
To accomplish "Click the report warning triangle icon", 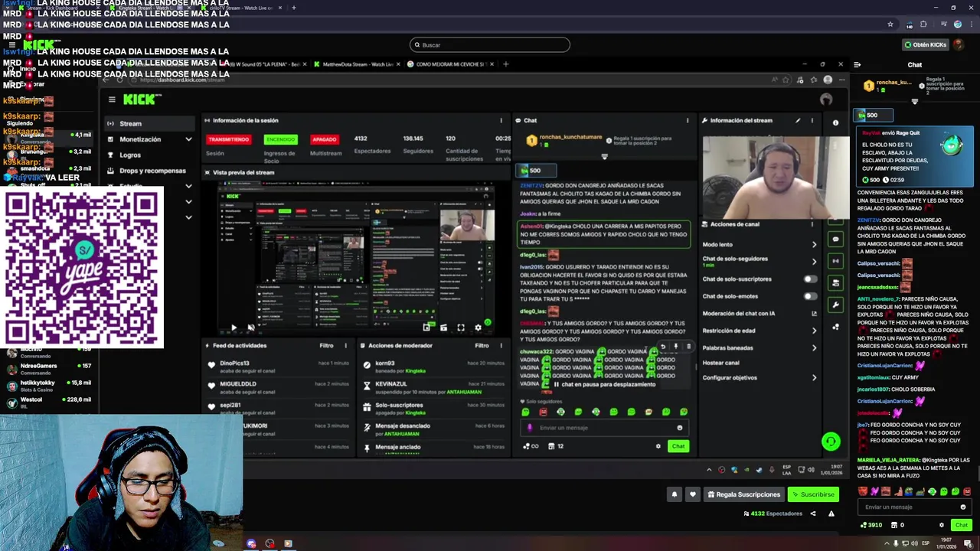I will [x=831, y=514].
